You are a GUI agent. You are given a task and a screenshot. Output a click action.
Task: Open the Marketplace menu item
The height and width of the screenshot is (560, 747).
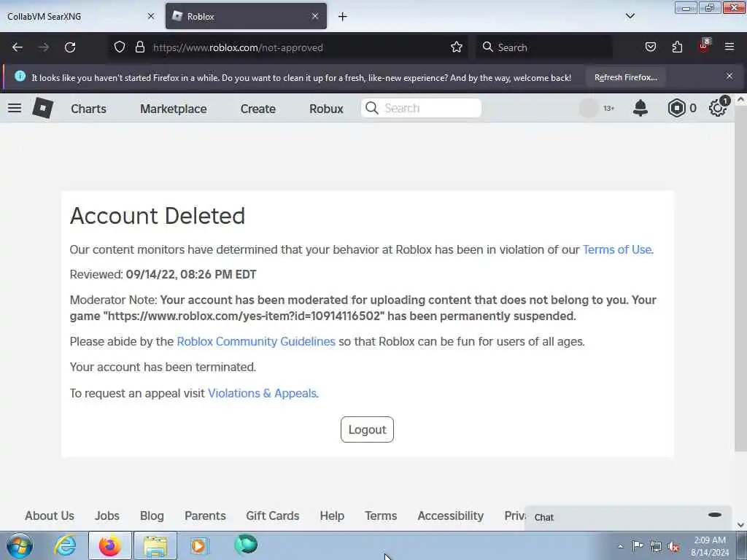click(174, 109)
